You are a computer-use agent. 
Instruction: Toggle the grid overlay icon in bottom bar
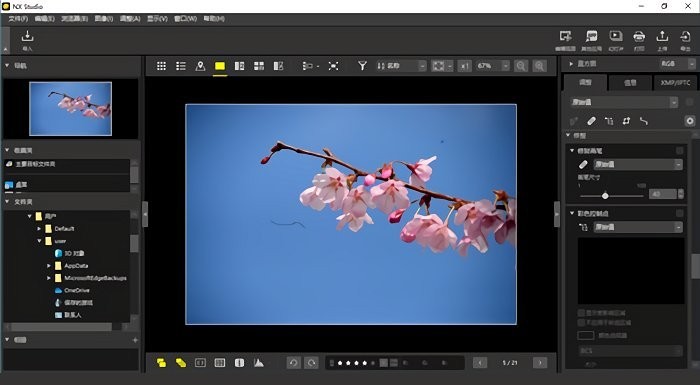point(220,363)
